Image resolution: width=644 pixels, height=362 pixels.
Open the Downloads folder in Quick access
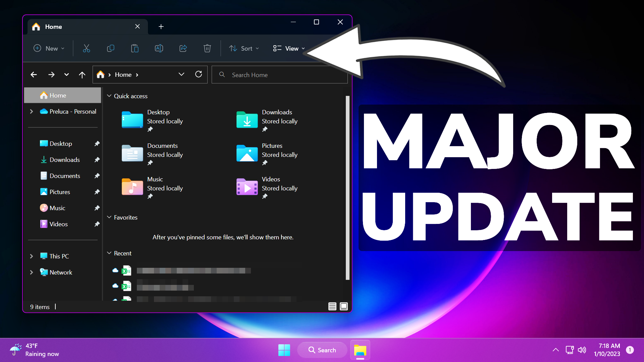tap(267, 120)
